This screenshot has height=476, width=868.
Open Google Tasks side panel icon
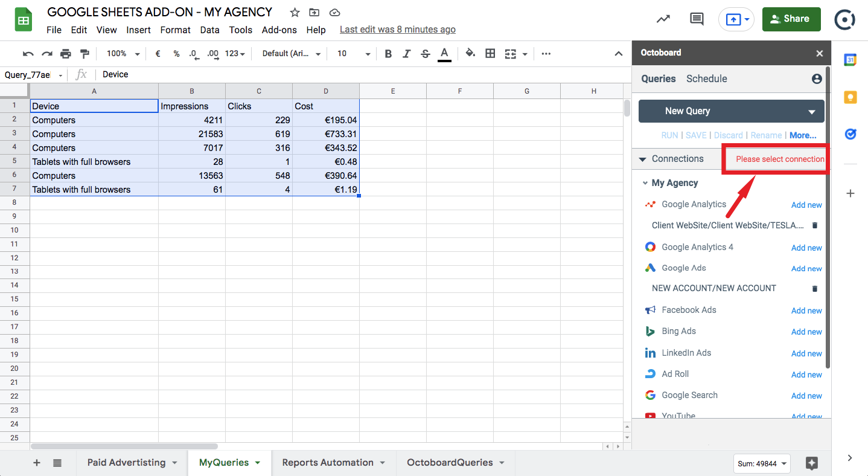[850, 134]
